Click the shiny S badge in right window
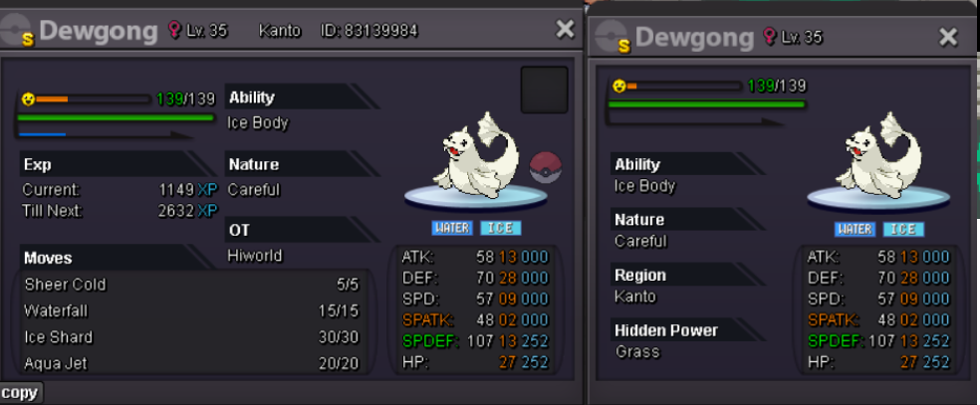The width and height of the screenshot is (980, 405). tap(623, 46)
